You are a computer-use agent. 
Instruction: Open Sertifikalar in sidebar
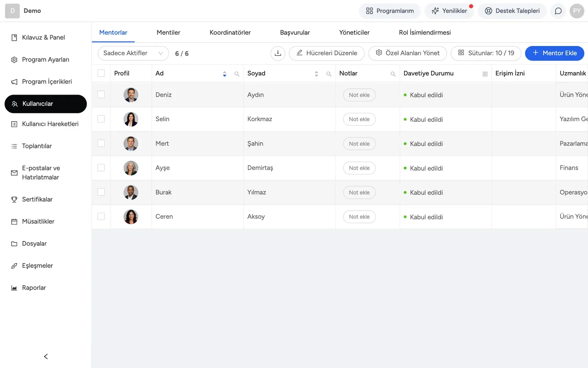[46, 199]
